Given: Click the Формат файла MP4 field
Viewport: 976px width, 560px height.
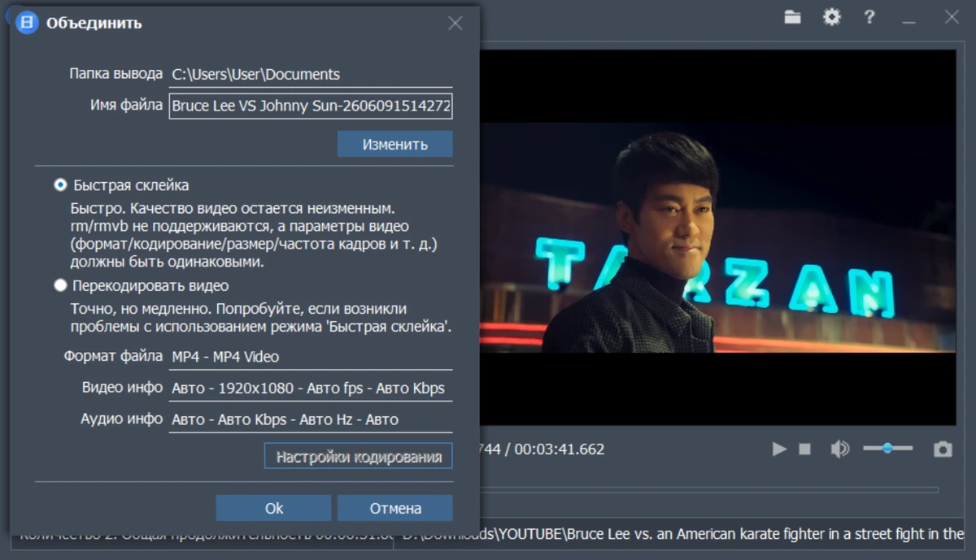Looking at the screenshot, I should click(311, 357).
